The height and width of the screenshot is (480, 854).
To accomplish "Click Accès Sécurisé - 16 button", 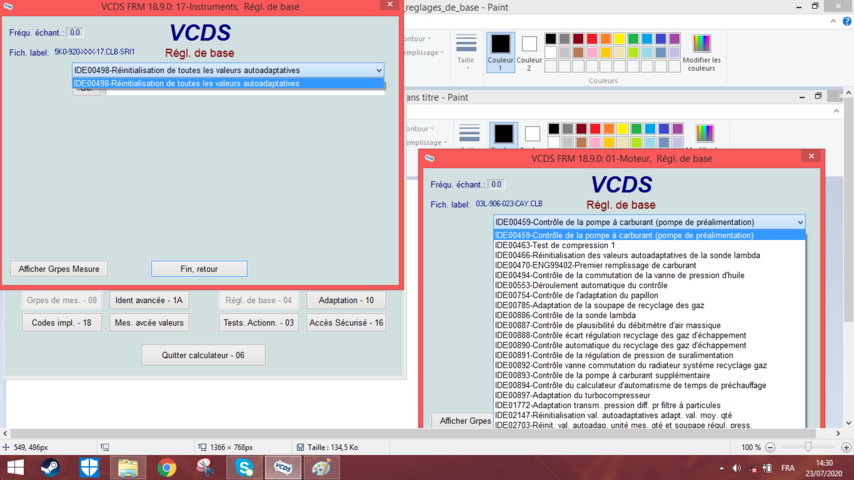I will click(346, 323).
